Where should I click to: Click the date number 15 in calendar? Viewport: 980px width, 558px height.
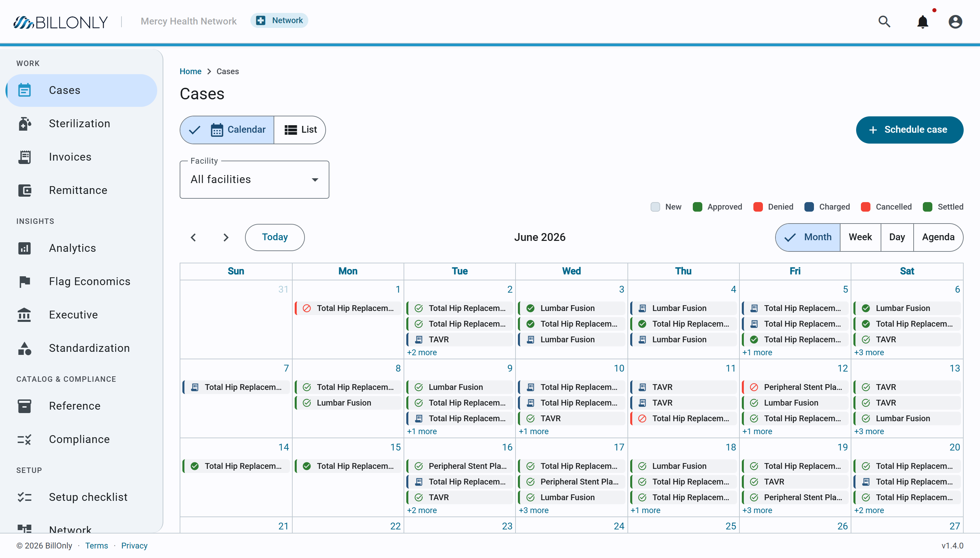[x=395, y=447]
